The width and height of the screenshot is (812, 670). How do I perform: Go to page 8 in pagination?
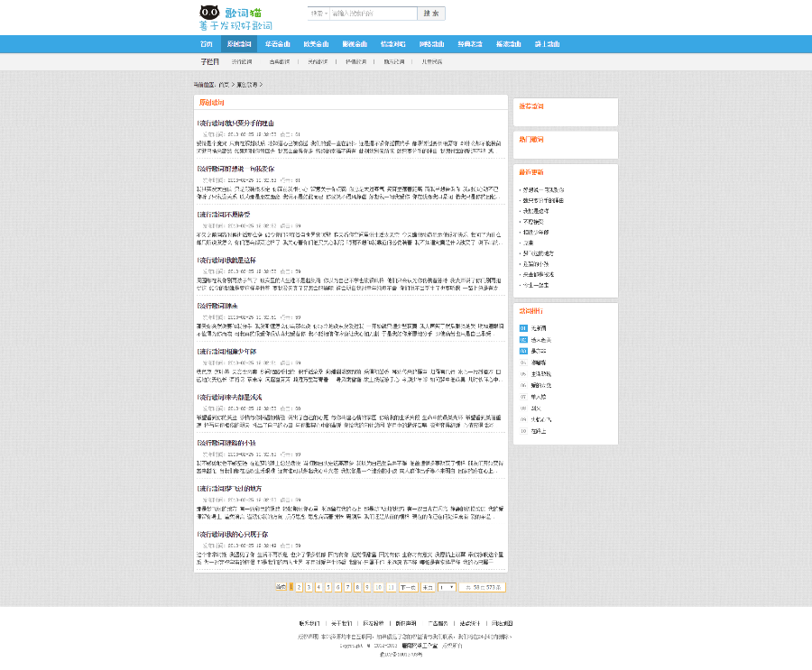coord(357,587)
